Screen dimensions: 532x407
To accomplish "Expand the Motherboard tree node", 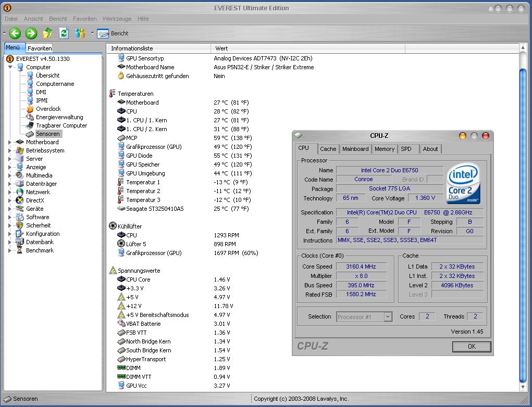I will pyautogui.click(x=10, y=142).
